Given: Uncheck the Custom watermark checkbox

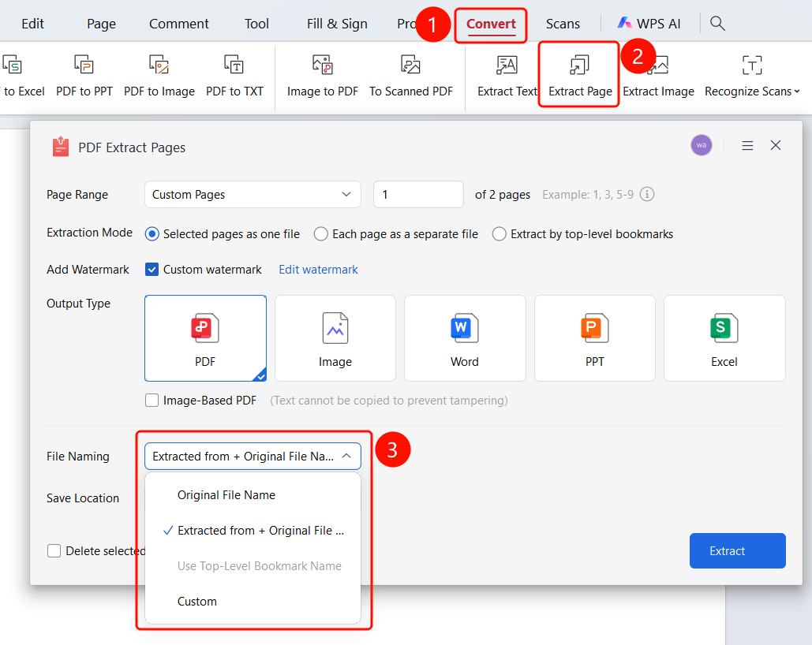Looking at the screenshot, I should point(152,269).
